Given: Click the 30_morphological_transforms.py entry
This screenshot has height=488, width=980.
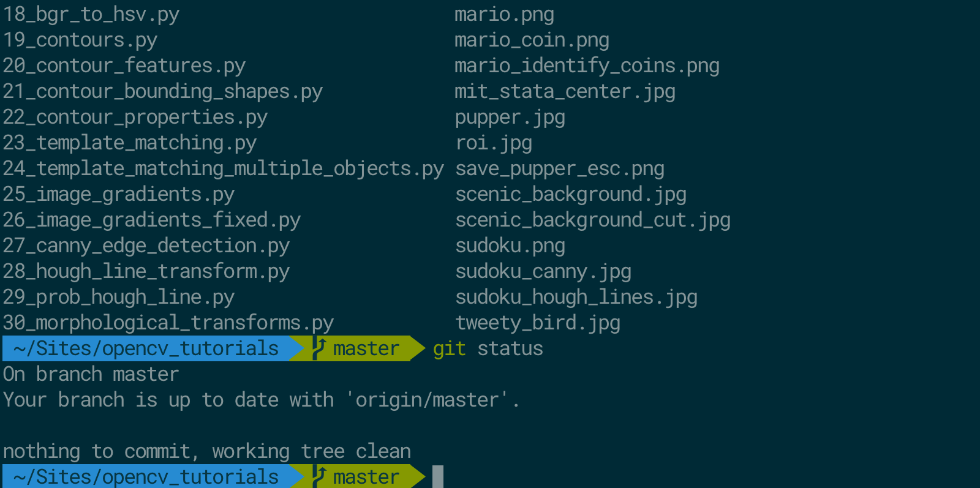Looking at the screenshot, I should 168,323.
